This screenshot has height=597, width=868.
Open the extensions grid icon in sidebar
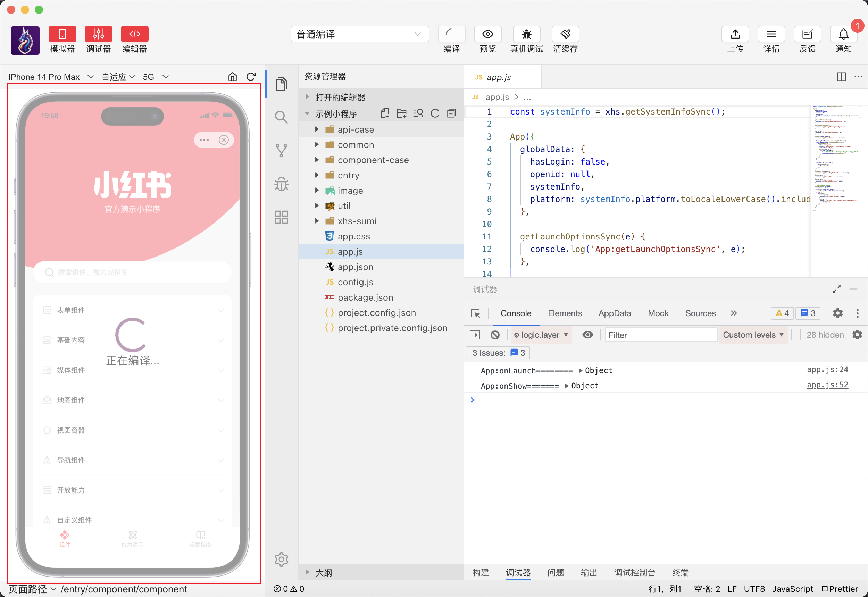281,217
